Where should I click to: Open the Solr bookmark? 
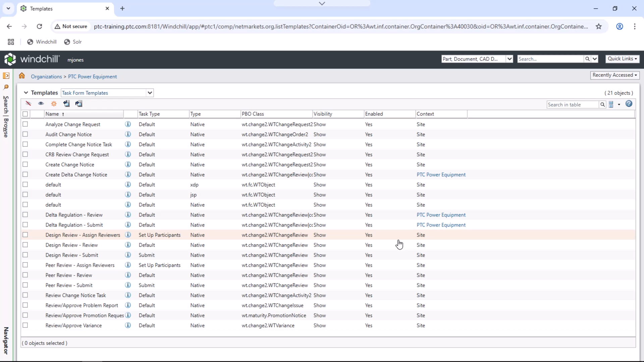pyautogui.click(x=73, y=42)
